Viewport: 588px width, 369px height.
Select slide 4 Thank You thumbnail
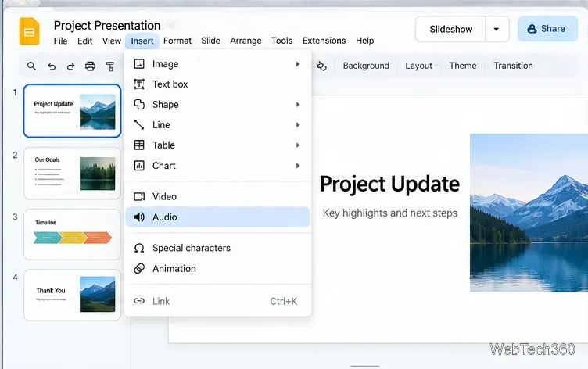72,295
